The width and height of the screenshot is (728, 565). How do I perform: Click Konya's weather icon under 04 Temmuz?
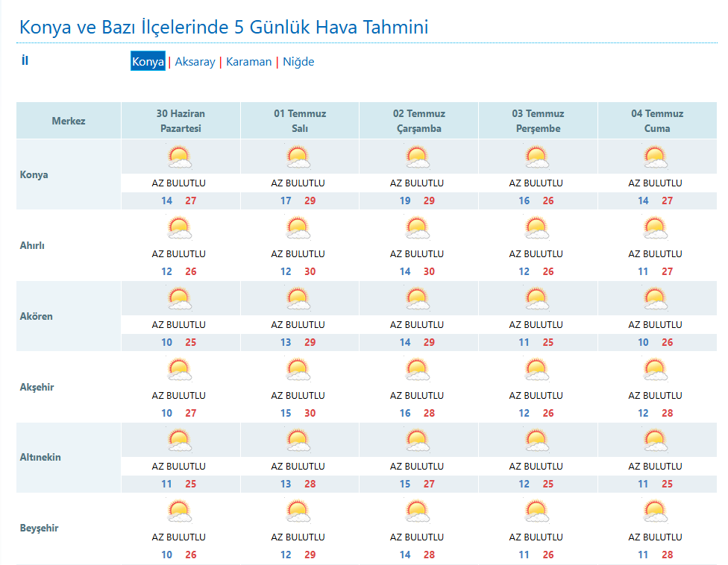pos(656,156)
